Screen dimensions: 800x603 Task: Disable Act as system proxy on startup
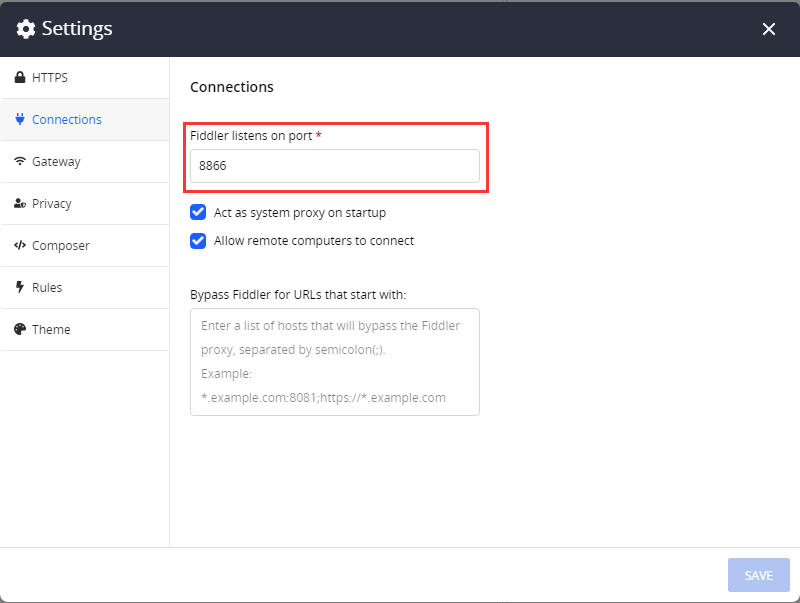(198, 212)
